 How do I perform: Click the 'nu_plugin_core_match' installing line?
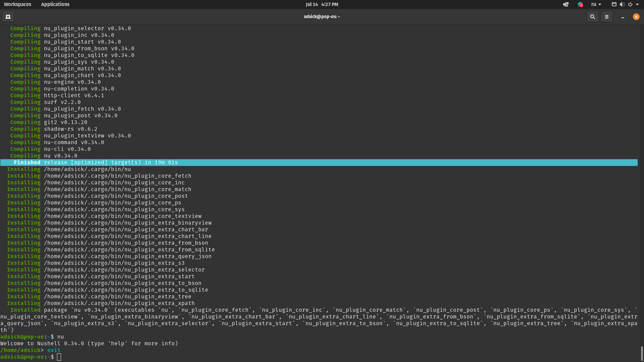99,189
